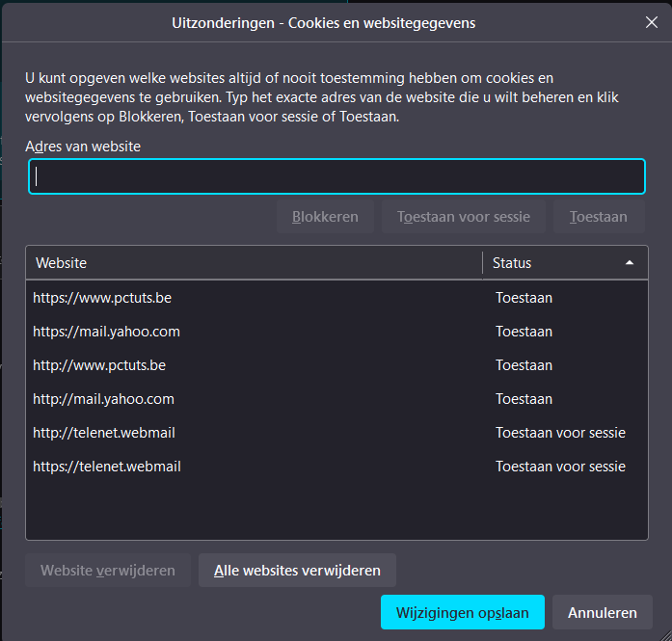Screen dimensions: 672x641
Task: Toggle the Status sort arrow indicator
Action: coord(630,262)
